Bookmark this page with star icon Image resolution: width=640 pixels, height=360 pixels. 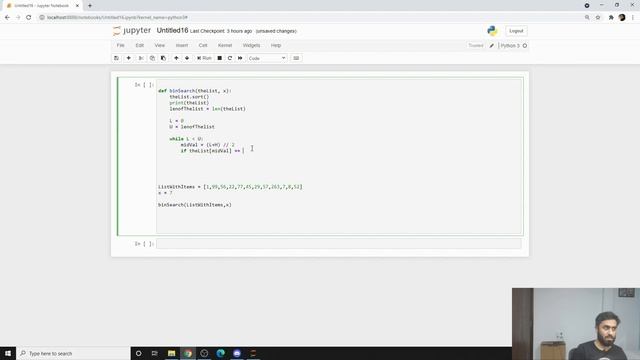pyautogui.click(x=598, y=18)
